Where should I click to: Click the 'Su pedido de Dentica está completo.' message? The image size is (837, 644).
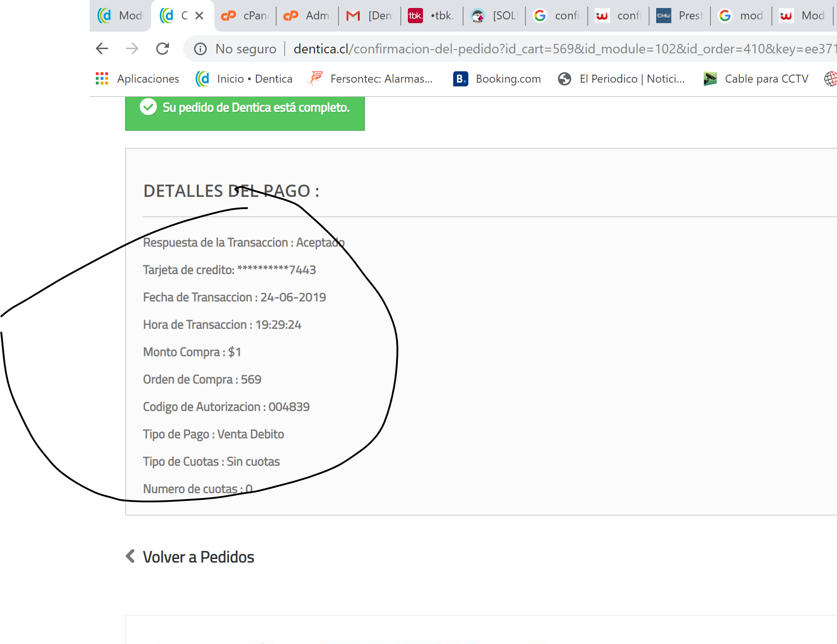[x=256, y=108]
